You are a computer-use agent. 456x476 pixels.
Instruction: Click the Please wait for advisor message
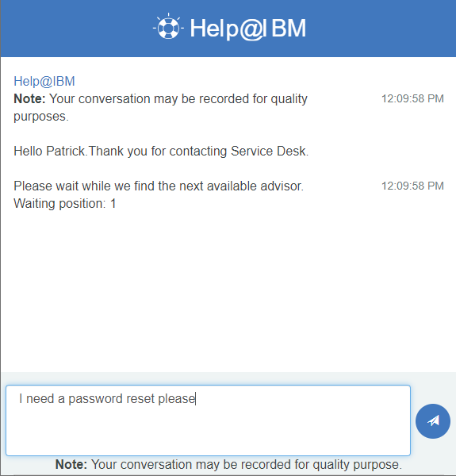coord(159,186)
